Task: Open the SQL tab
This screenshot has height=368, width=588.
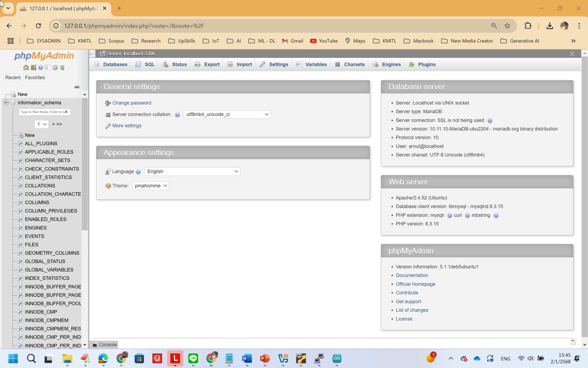Action: point(149,64)
